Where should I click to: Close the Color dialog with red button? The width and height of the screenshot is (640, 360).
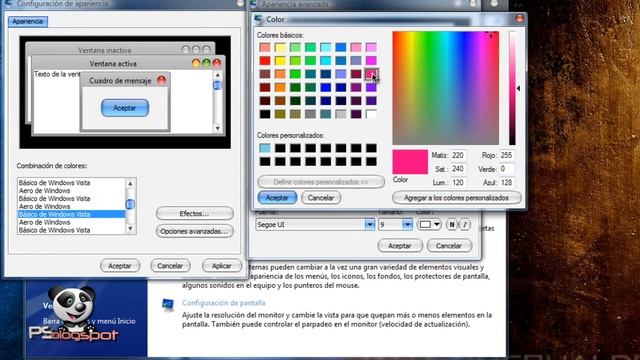tap(519, 19)
